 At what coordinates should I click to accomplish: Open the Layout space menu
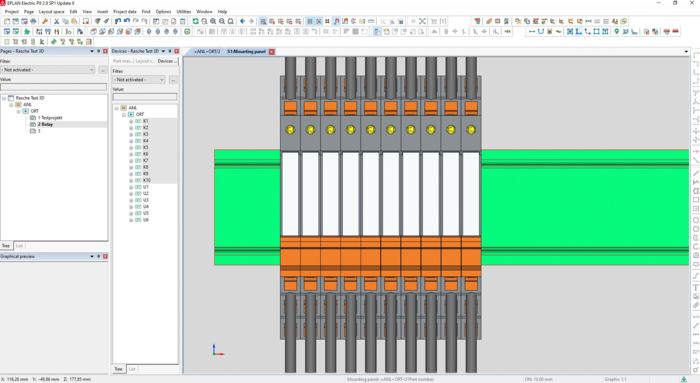pyautogui.click(x=52, y=11)
